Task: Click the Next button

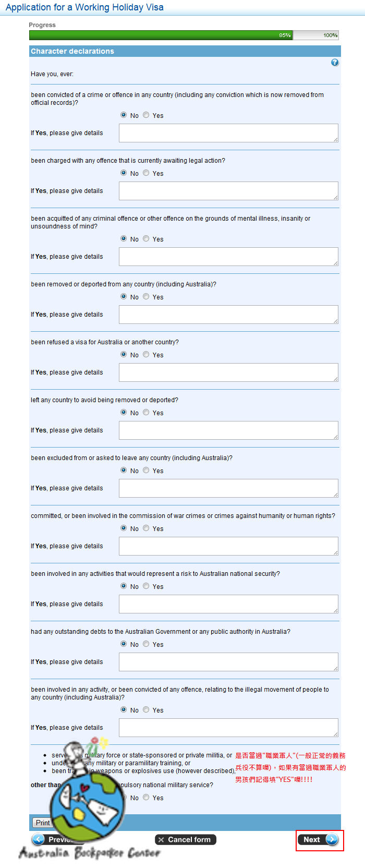Action: (x=319, y=839)
